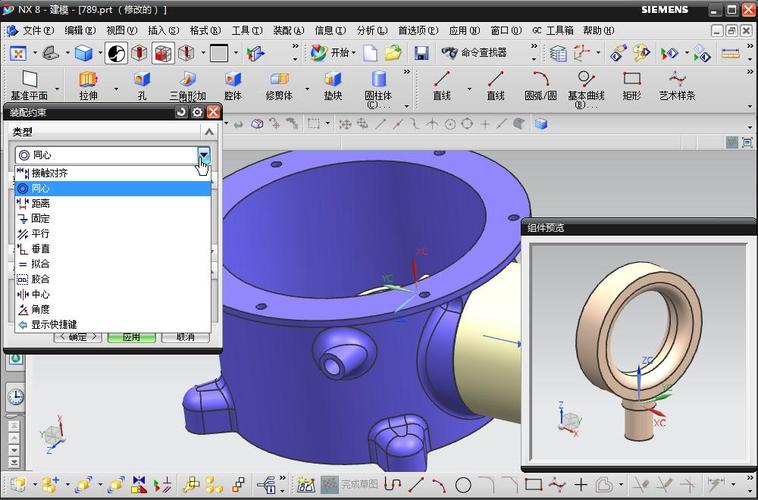Viewport: 758px width, 500px height.
Task: Open the 装配 menu
Action: coord(288,30)
